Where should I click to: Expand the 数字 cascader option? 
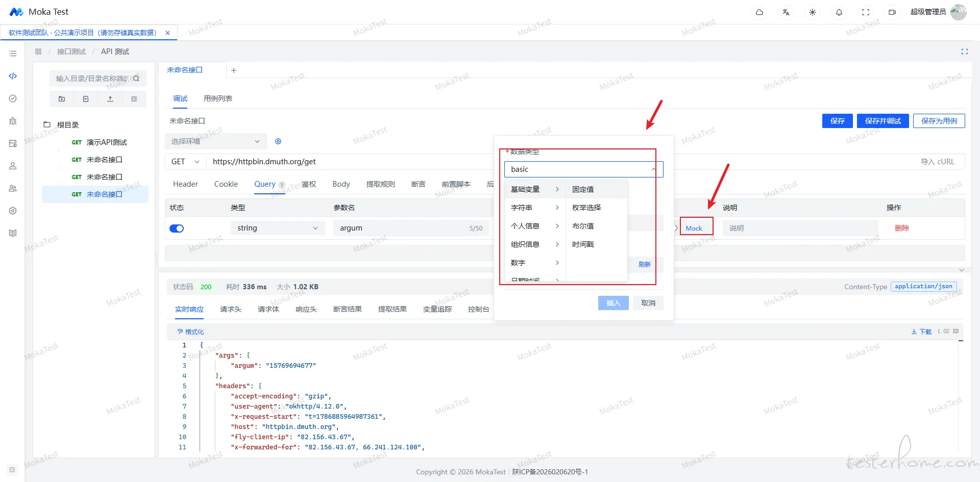pyautogui.click(x=535, y=263)
